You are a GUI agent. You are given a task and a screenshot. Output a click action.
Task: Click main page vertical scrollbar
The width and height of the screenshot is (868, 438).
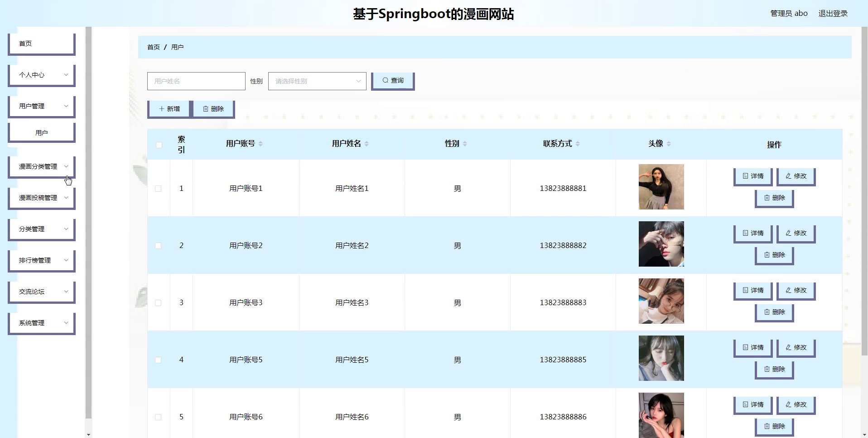coord(864,190)
